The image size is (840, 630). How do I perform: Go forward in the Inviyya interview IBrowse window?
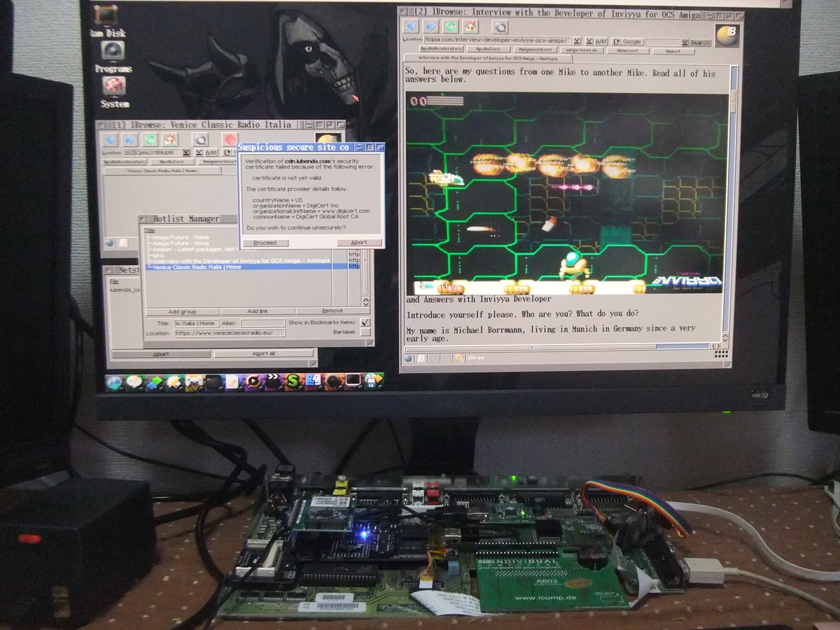(x=430, y=27)
